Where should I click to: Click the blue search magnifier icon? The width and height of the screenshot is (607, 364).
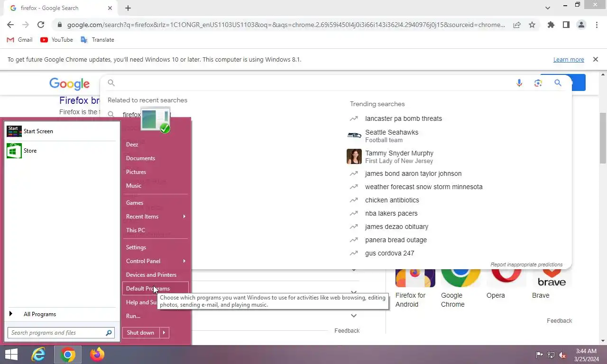click(558, 83)
